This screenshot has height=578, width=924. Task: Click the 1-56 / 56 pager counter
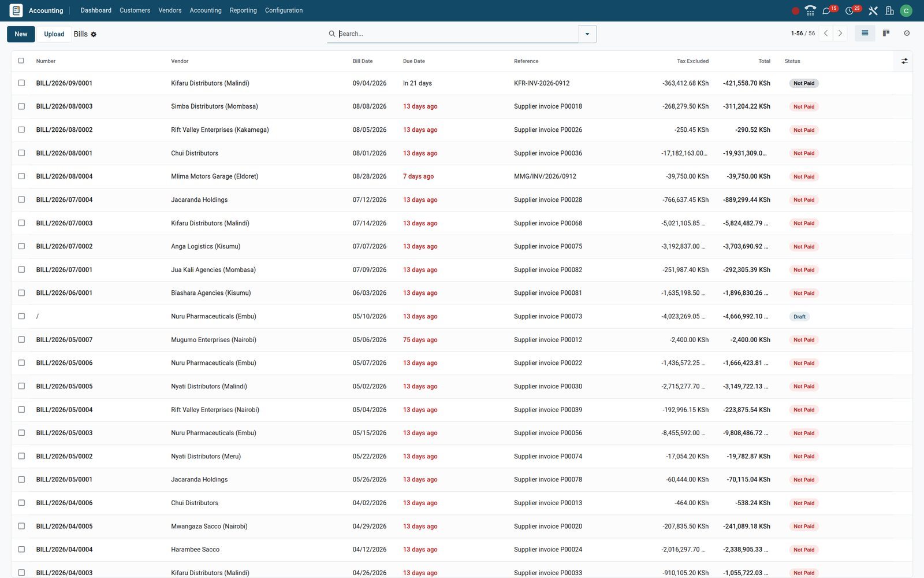803,34
